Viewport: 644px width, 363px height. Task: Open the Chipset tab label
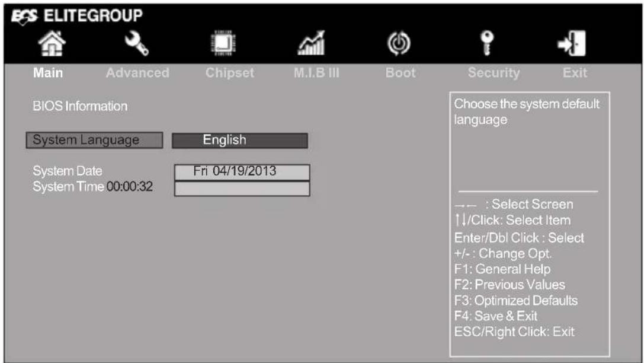click(230, 73)
